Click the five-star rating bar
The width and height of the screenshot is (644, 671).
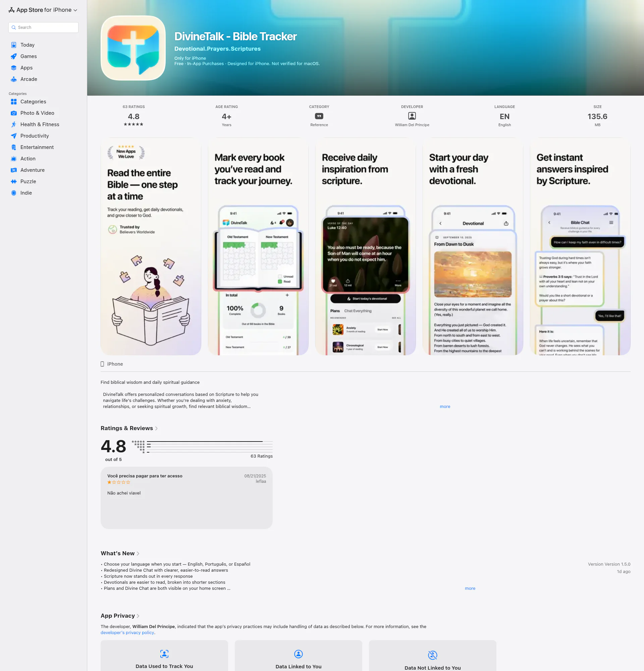(210, 442)
